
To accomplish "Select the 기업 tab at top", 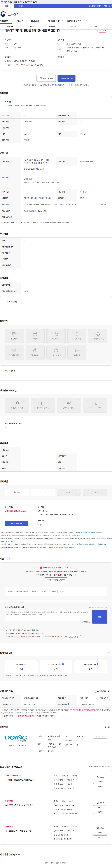I will coord(21,6).
